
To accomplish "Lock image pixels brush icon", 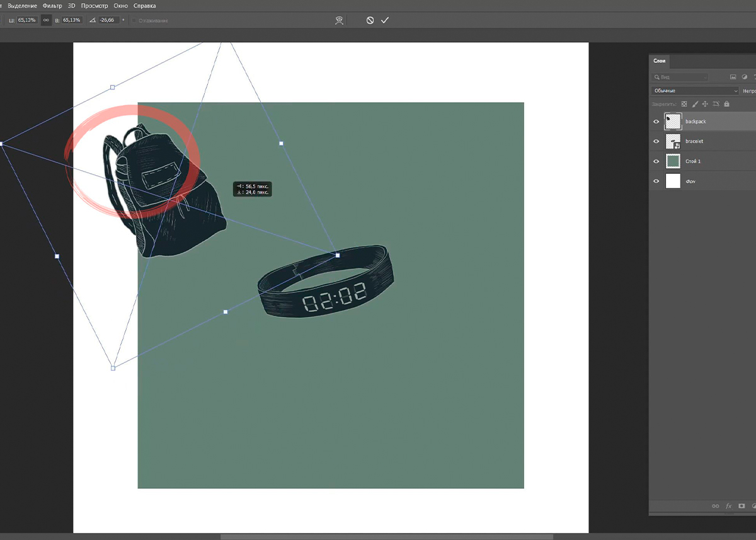I will click(x=695, y=104).
